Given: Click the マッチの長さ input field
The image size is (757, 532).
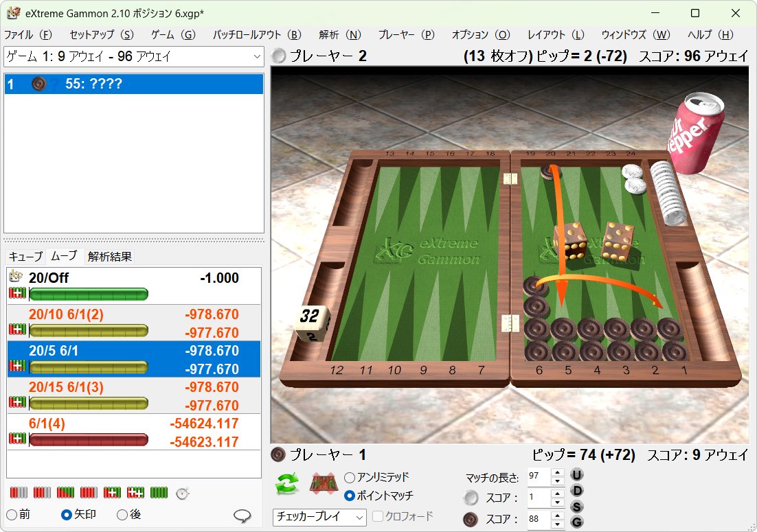Looking at the screenshot, I should 539,476.
